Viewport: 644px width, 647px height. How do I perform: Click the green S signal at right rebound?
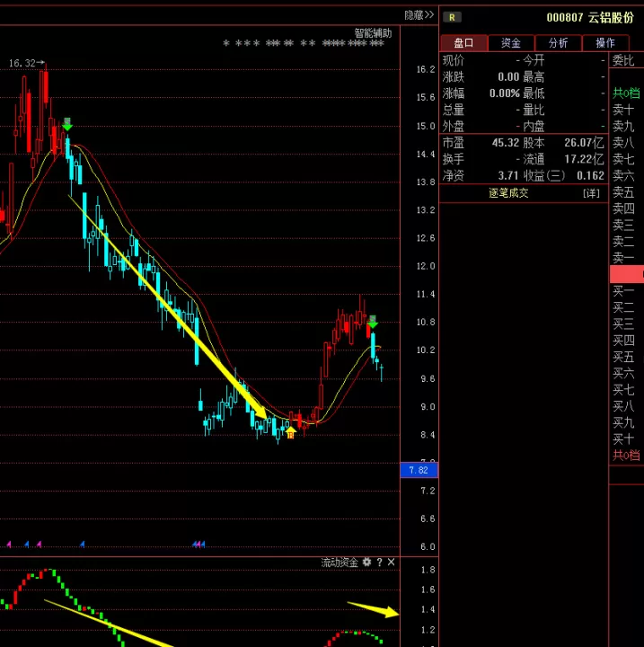(x=373, y=322)
